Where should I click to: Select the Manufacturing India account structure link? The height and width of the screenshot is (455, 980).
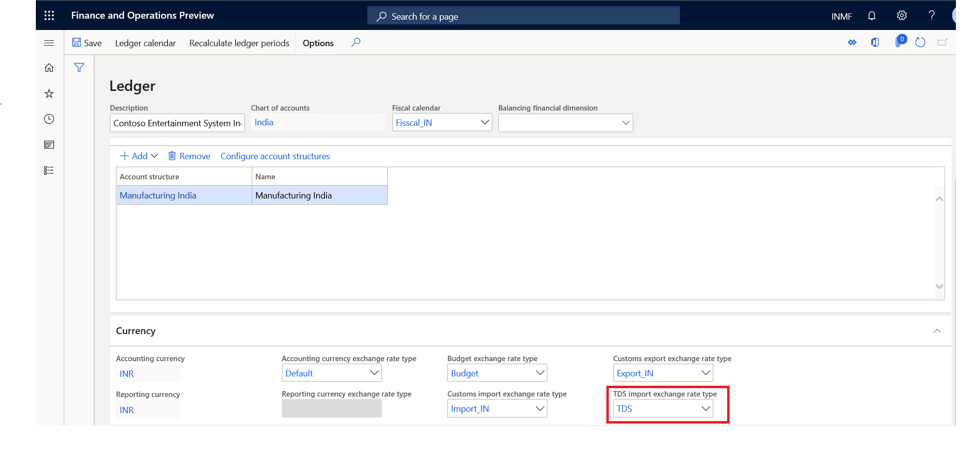point(158,196)
